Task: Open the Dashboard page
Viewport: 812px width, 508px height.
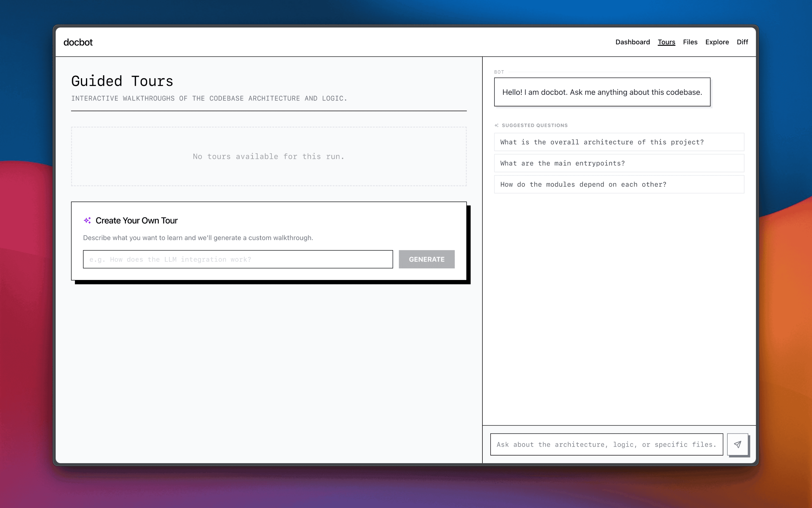Action: pos(632,42)
